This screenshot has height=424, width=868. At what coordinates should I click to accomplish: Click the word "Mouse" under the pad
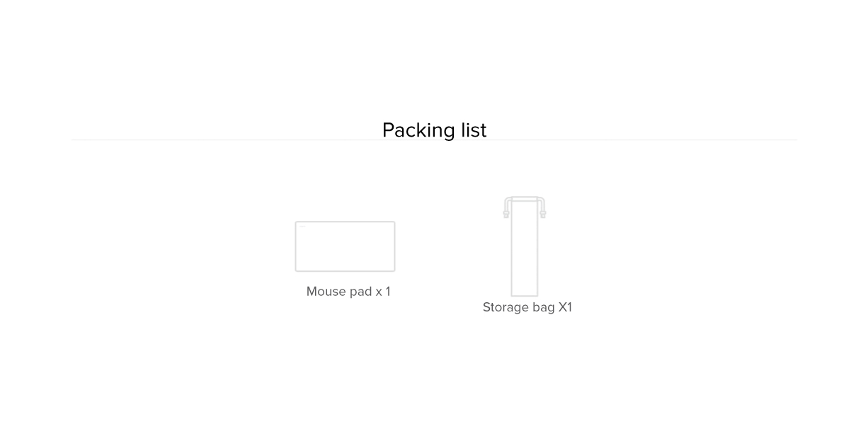tap(326, 292)
